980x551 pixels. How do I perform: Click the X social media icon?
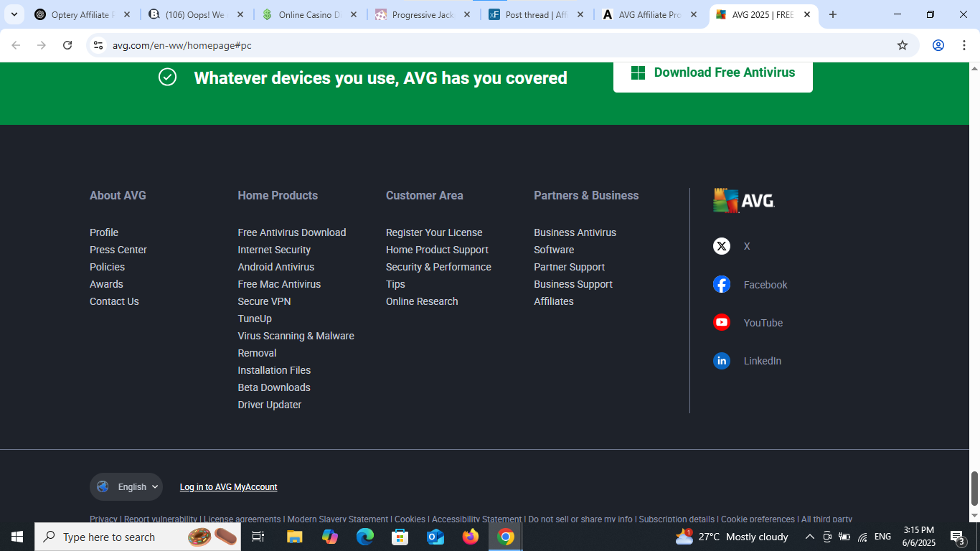pos(722,246)
